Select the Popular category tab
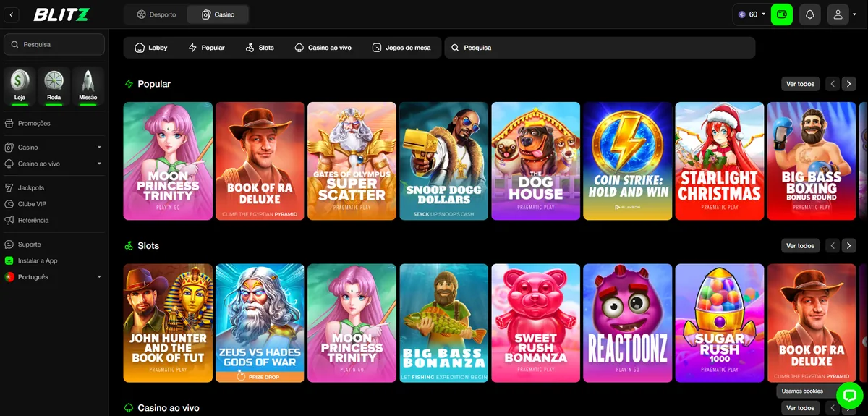Image resolution: width=868 pixels, height=416 pixels. [206, 48]
